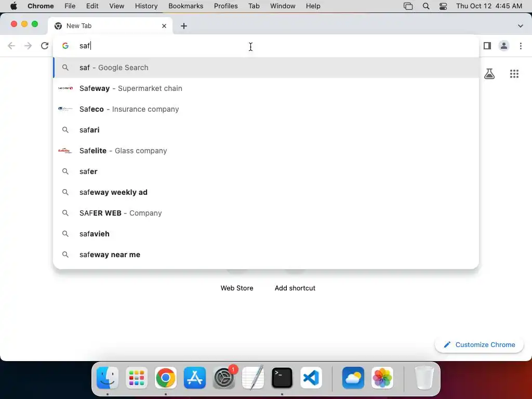Image resolution: width=532 pixels, height=399 pixels.
Task: Click the Chrome dock icon
Action: pyautogui.click(x=166, y=378)
